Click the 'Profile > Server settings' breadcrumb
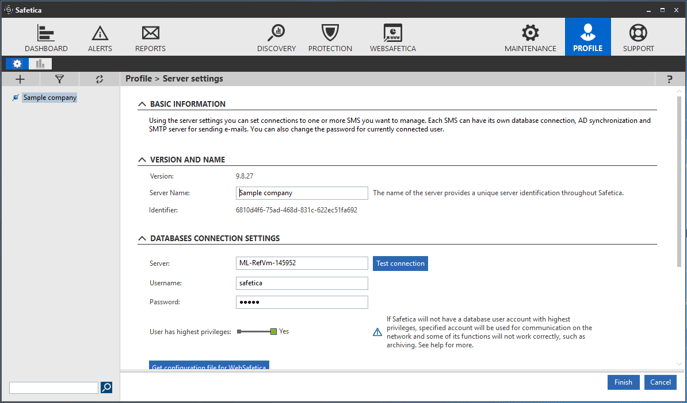 (x=174, y=79)
